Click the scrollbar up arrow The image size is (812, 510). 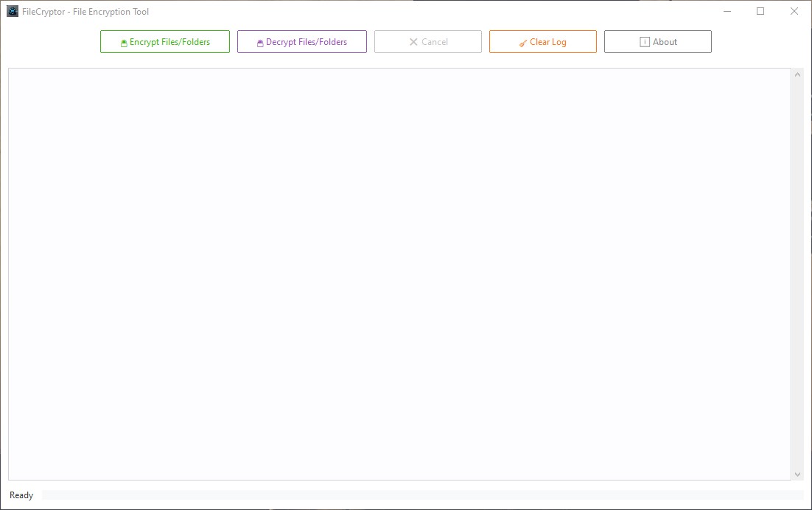click(798, 73)
